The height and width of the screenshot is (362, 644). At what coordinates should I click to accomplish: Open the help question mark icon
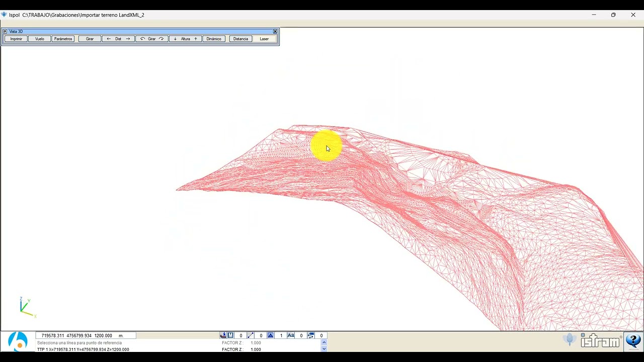(x=633, y=341)
